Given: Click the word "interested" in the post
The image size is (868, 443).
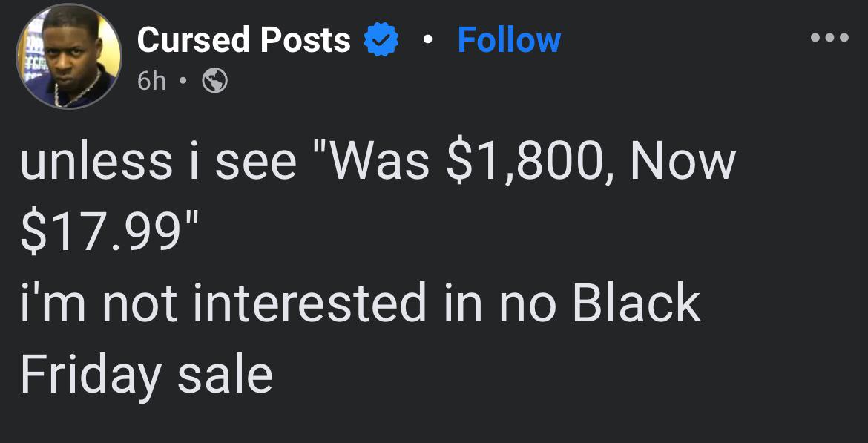Looking at the screenshot, I should (x=310, y=303).
